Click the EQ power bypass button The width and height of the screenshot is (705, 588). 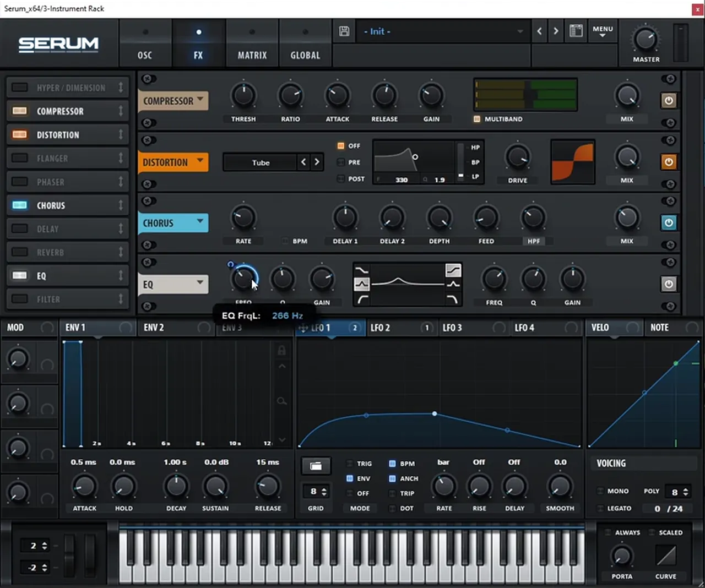[669, 284]
